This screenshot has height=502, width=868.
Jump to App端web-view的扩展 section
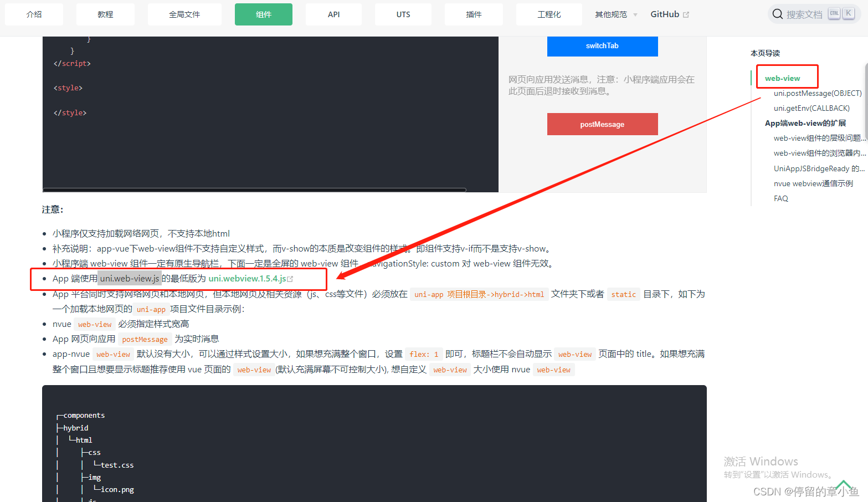805,123
